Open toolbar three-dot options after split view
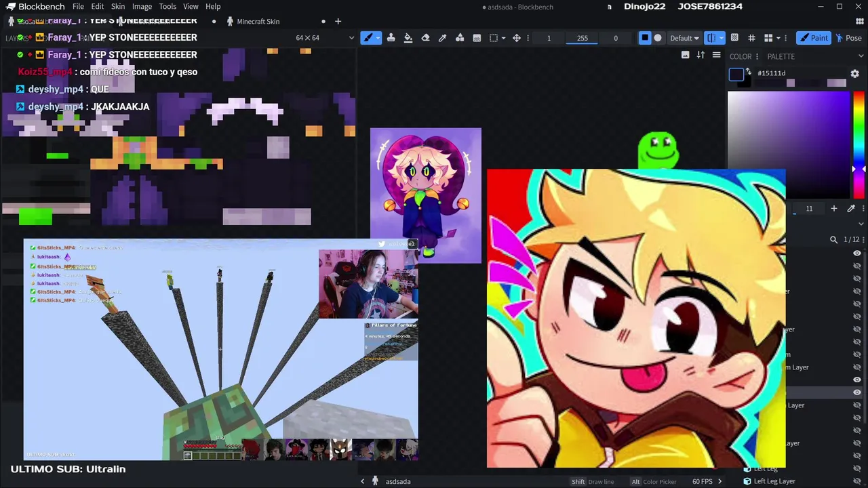 (785, 38)
